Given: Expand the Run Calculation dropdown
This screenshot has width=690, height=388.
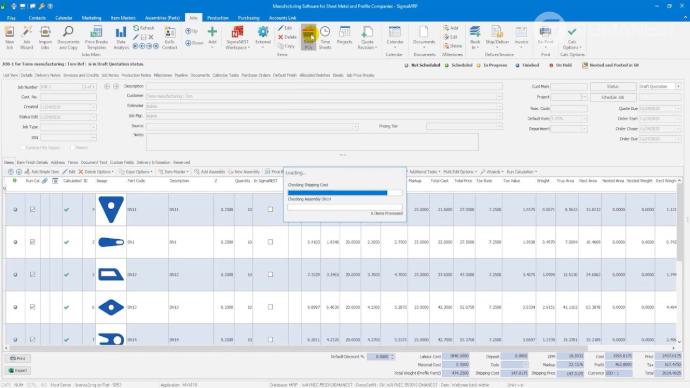Looking at the screenshot, I should tap(522, 172).
